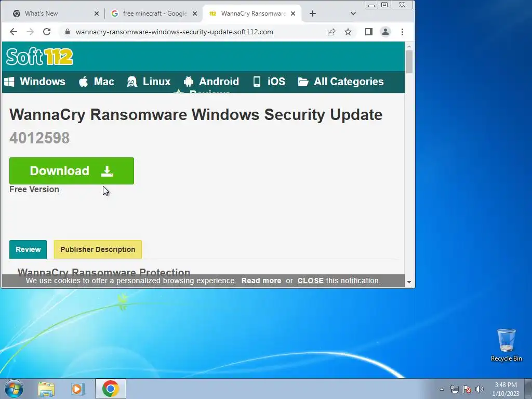Click the page scrollbar down arrow
The image size is (532, 399).
click(x=409, y=282)
